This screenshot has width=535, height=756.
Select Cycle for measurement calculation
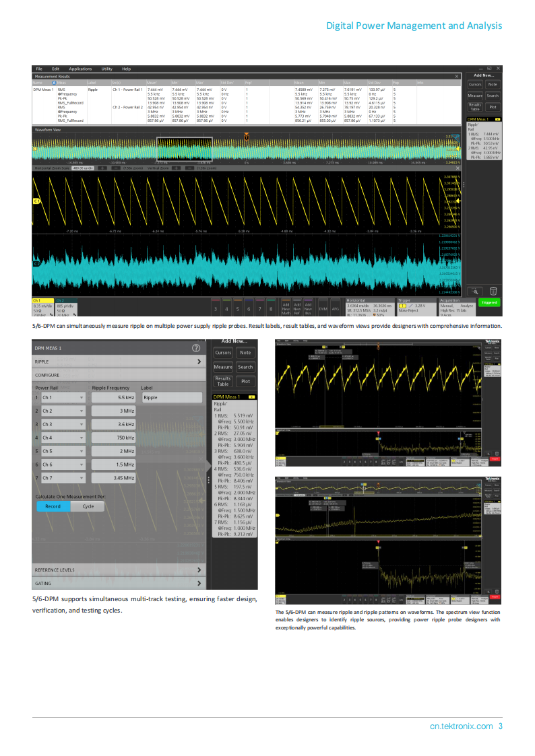click(88, 506)
